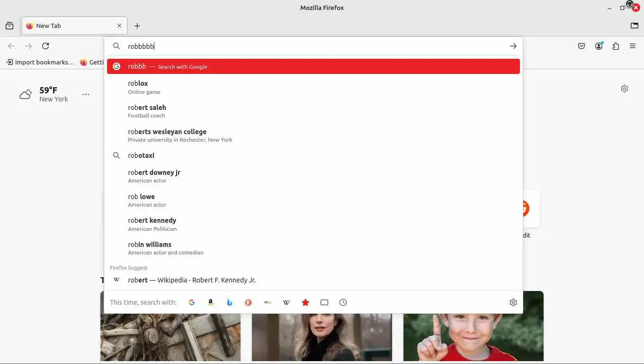Select roberts wesleyan college suggestion
This screenshot has height=364, width=644.
pos(313,136)
